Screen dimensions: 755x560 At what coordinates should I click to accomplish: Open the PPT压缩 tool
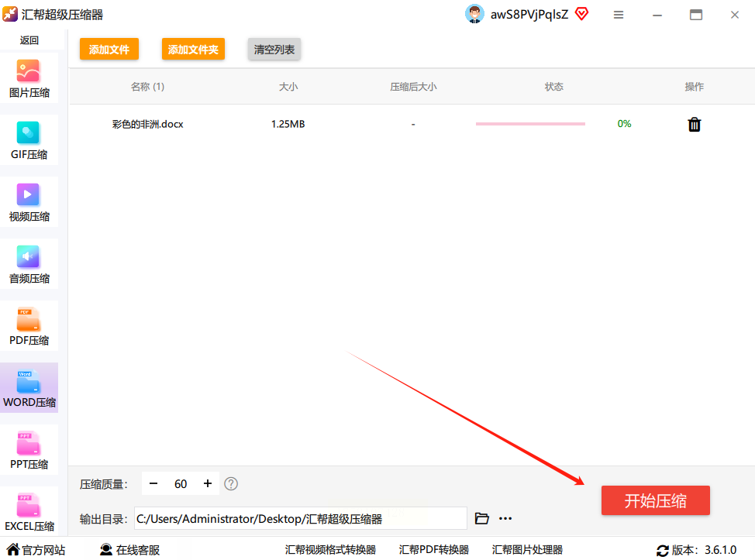tap(29, 450)
